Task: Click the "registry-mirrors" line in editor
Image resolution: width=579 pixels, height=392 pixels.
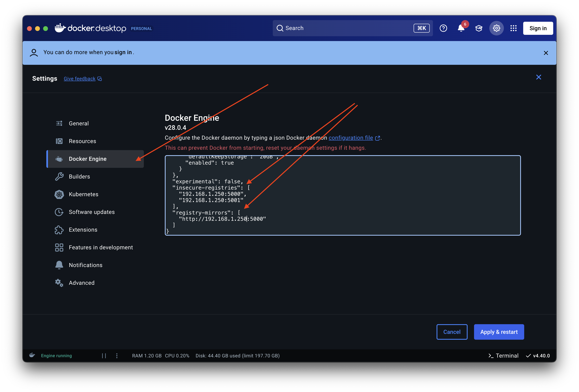Action: tap(206, 213)
